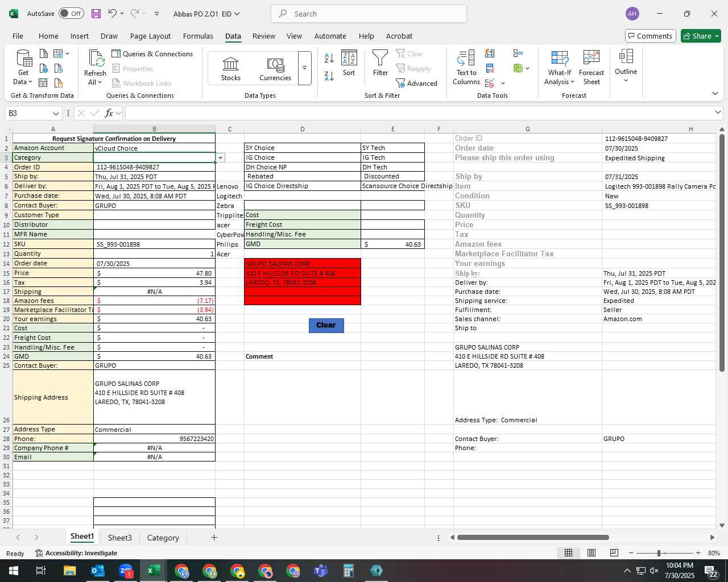Screen dimensions: 728x582
Task: Launch Text to Columns
Action: pyautogui.click(x=466, y=67)
